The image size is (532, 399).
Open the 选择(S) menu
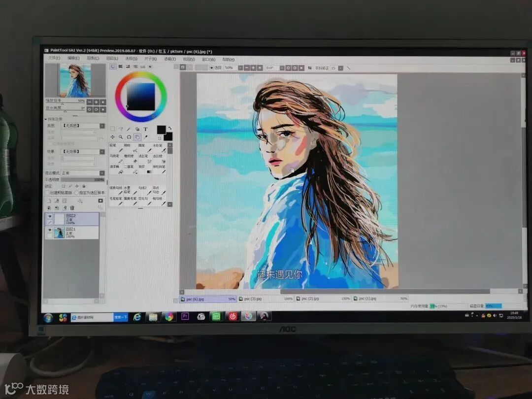pyautogui.click(x=132, y=59)
